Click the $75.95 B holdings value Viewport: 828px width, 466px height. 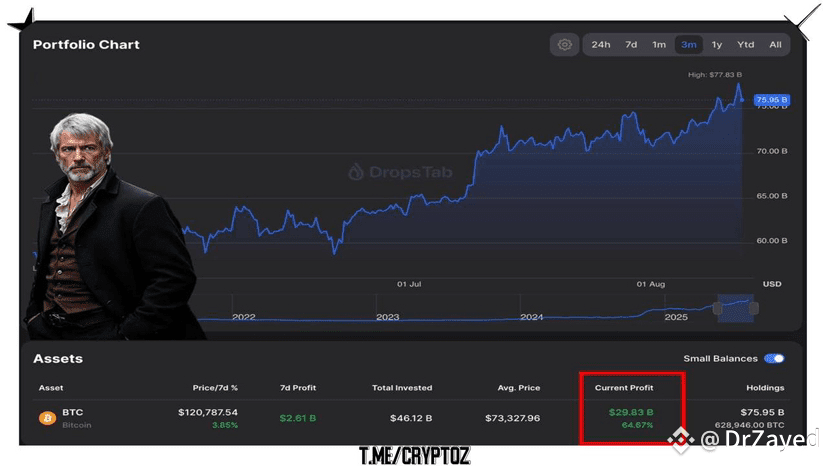pyautogui.click(x=762, y=412)
